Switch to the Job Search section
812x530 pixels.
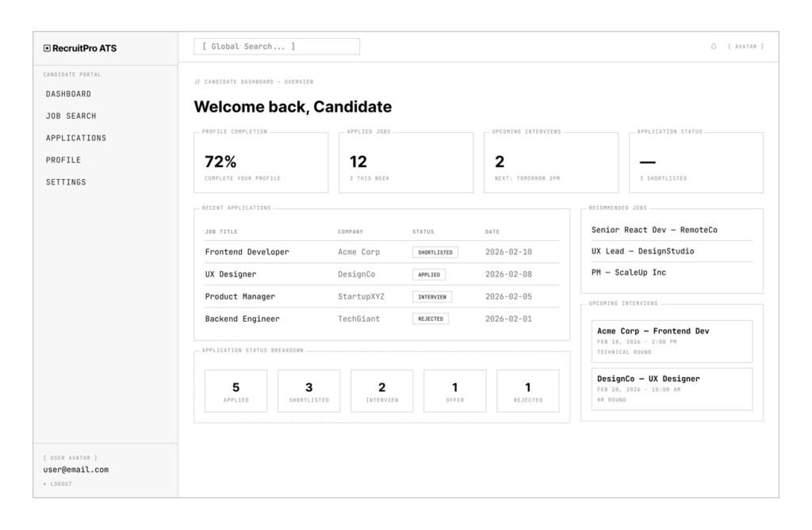tap(71, 116)
